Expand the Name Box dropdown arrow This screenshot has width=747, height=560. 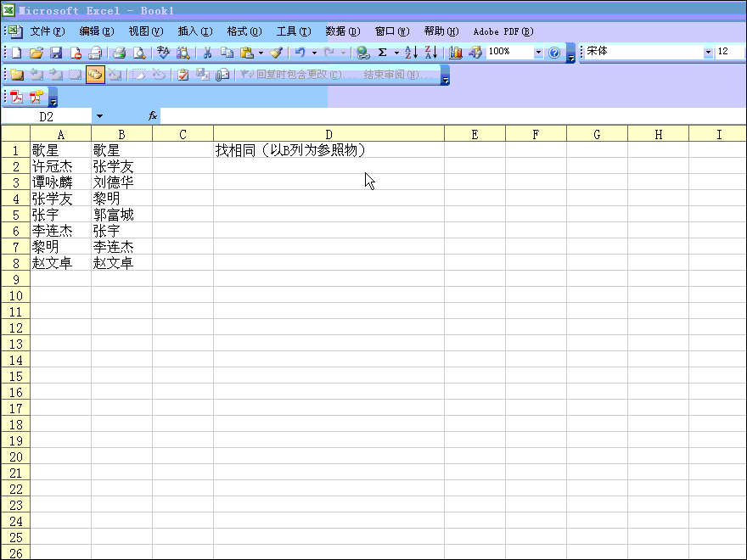[x=99, y=115]
